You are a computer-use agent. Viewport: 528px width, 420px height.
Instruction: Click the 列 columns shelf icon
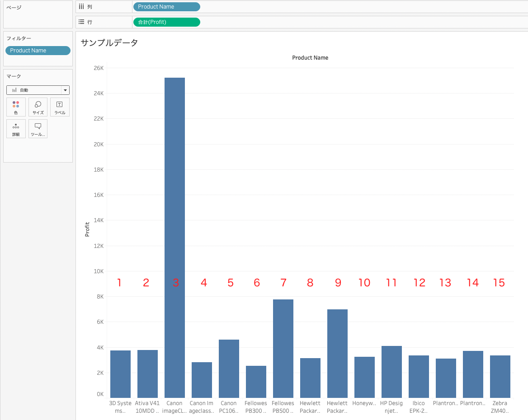pos(81,7)
